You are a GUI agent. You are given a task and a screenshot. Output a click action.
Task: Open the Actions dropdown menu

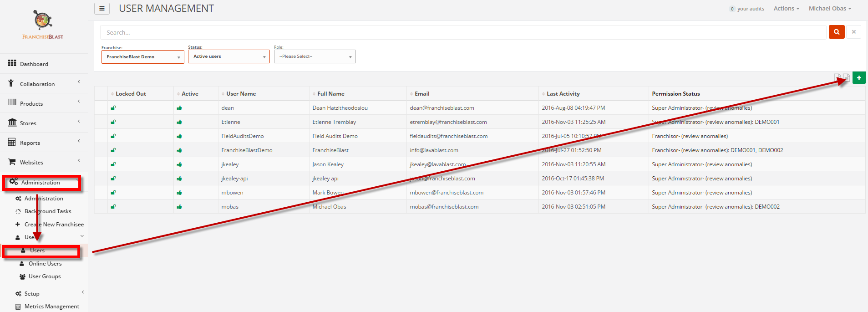786,8
